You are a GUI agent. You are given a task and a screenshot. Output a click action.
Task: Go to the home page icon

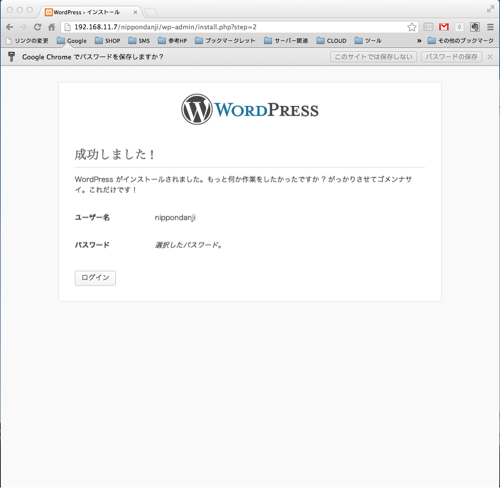(51, 27)
